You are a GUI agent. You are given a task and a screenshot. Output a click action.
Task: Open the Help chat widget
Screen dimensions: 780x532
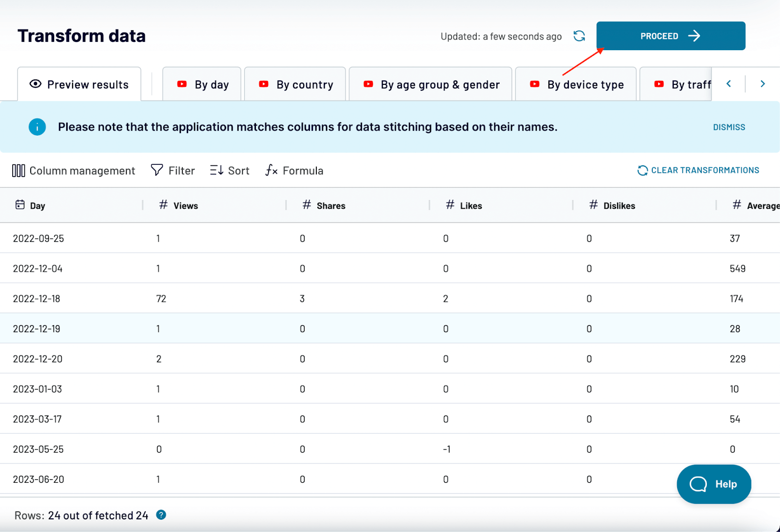click(714, 484)
